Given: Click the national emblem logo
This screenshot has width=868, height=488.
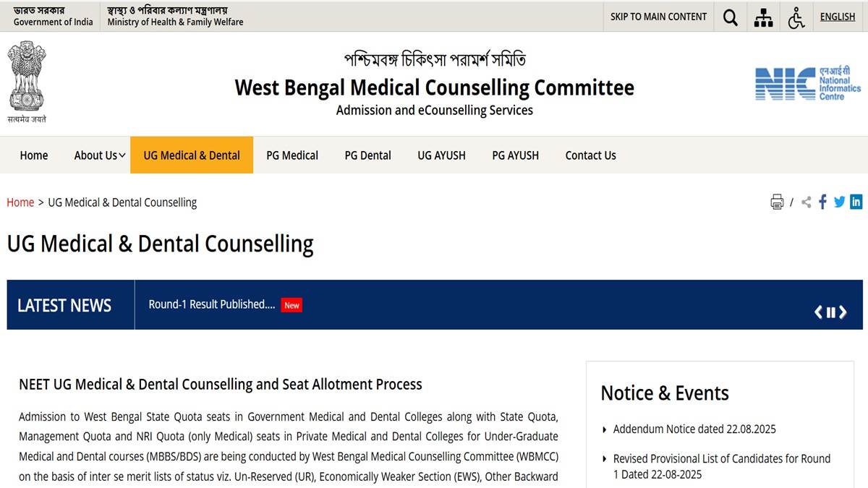Looking at the screenshot, I should pos(27,82).
